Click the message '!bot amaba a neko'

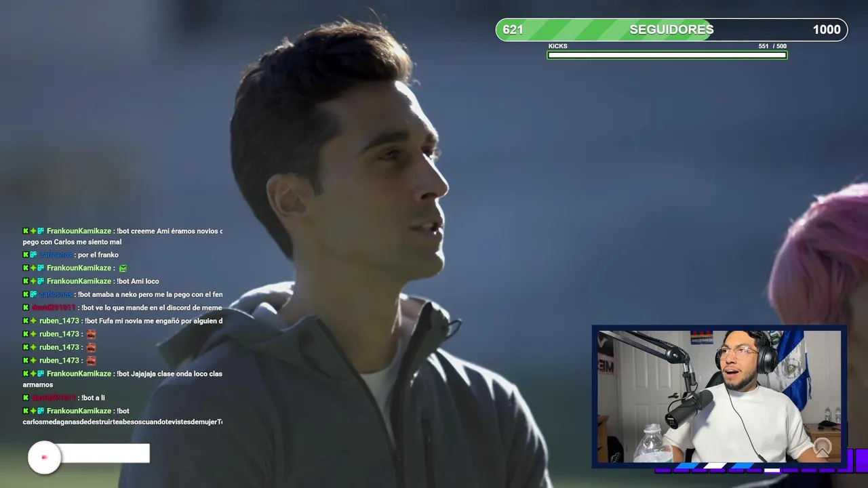coord(150,294)
